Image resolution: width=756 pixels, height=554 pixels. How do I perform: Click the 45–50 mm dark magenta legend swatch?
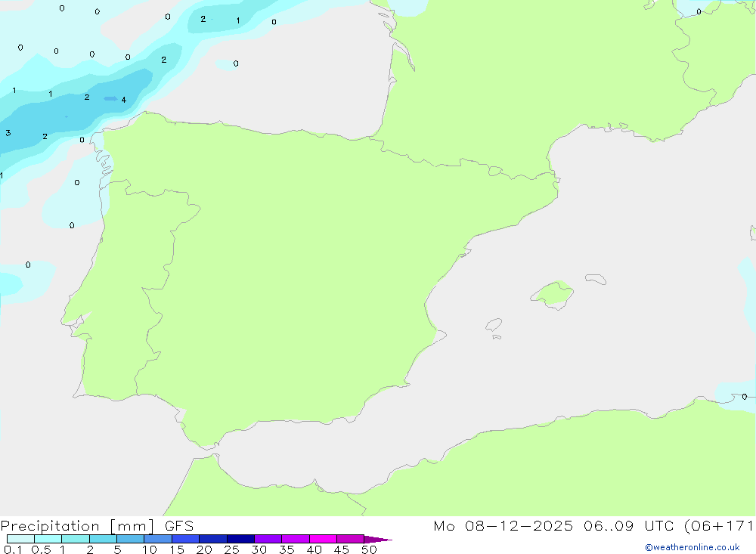(x=351, y=539)
